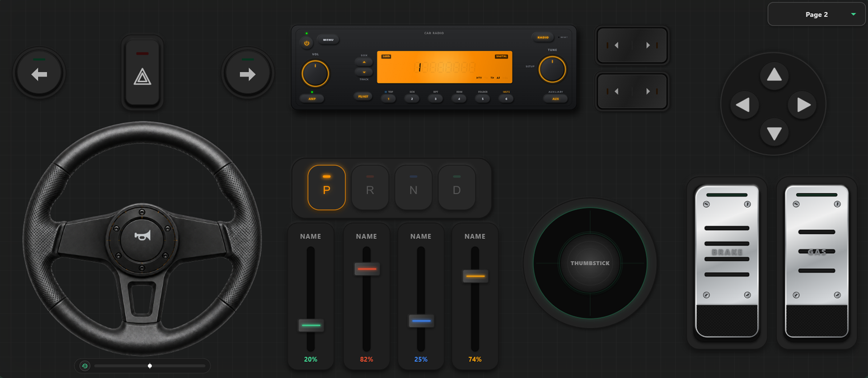The width and height of the screenshot is (868, 378).
Task: Click the orange fader handle at 74%
Action: pos(475,276)
